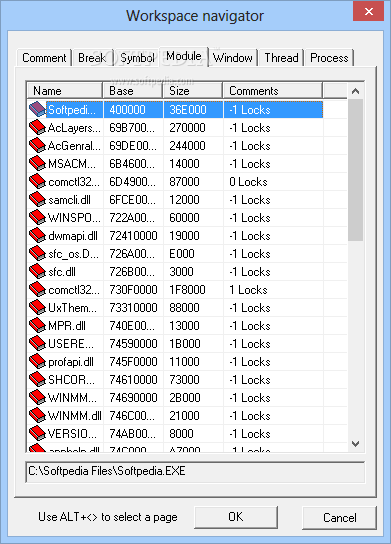Click the red book icon beside AcGenral...

coord(37,146)
